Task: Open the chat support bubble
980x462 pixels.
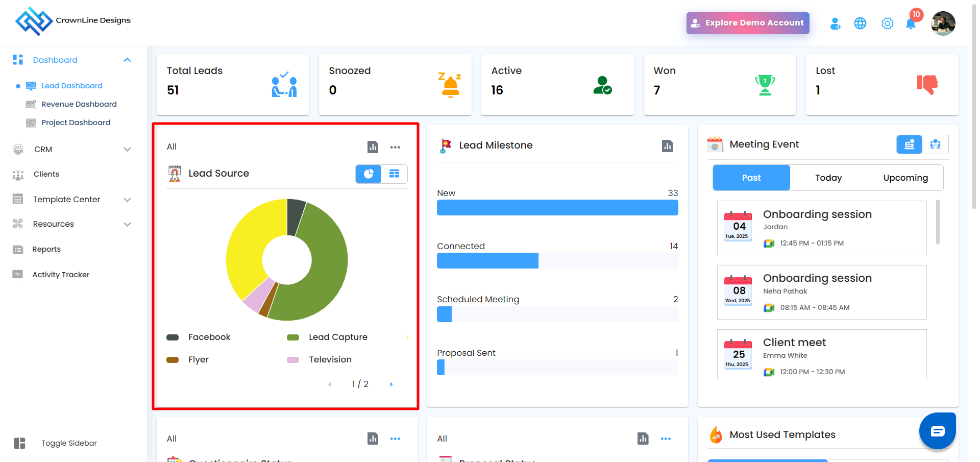Action: pyautogui.click(x=938, y=431)
